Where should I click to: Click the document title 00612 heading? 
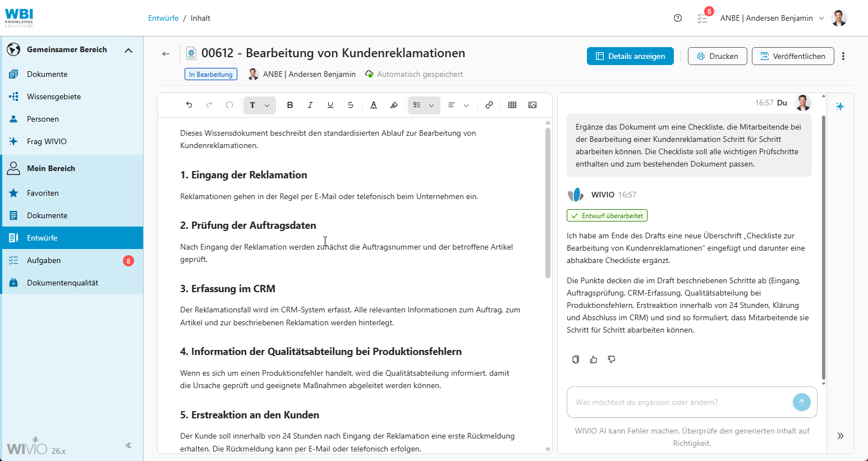(333, 53)
